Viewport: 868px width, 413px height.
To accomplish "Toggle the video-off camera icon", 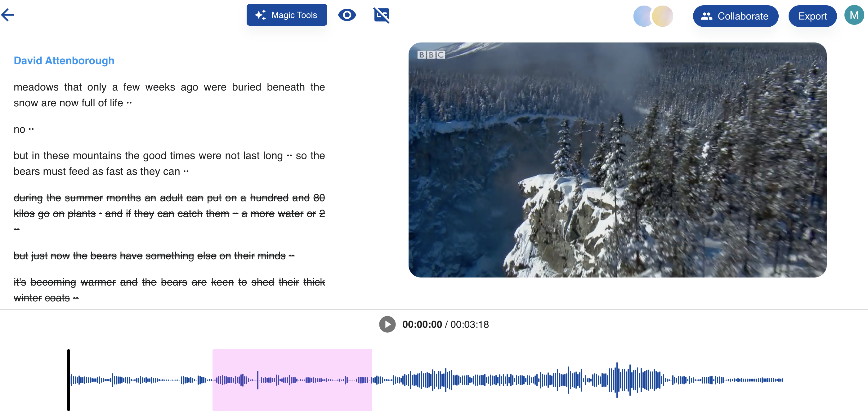I will 382,15.
